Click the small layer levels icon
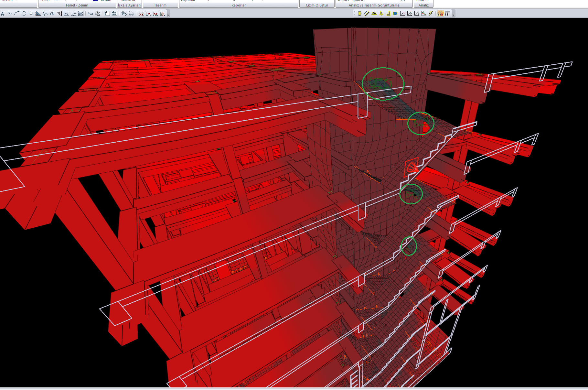The width and height of the screenshot is (588, 390). click(x=91, y=14)
